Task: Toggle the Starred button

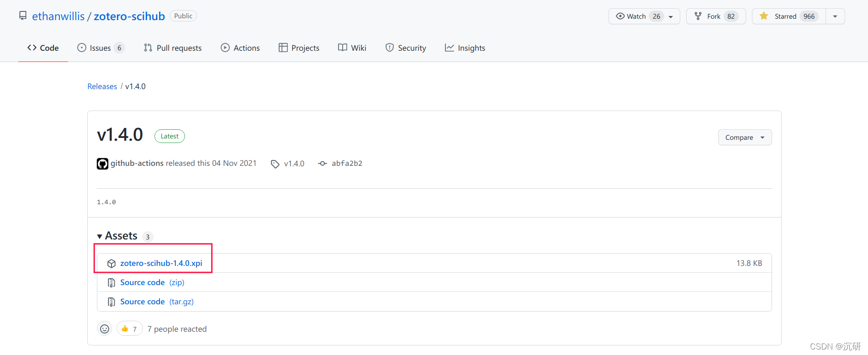Action: click(789, 16)
